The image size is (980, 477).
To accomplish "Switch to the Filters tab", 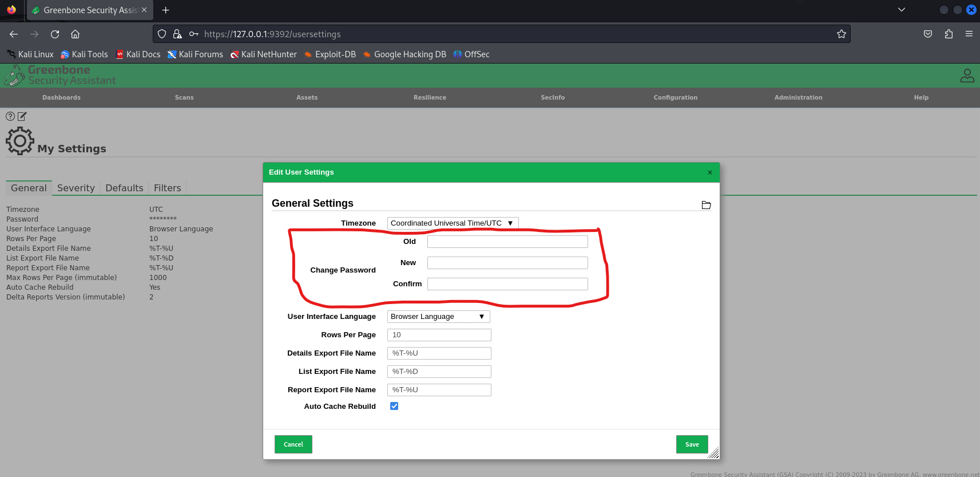I will (x=167, y=188).
